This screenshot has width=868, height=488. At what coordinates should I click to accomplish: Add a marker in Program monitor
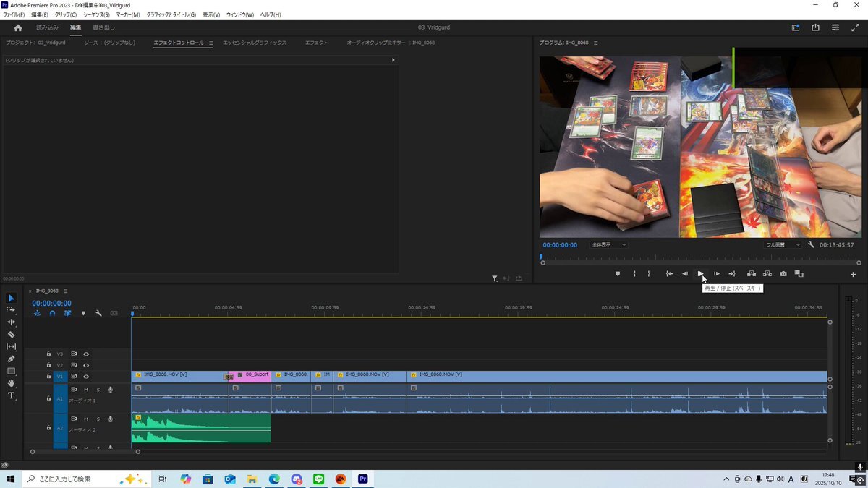[618, 274]
